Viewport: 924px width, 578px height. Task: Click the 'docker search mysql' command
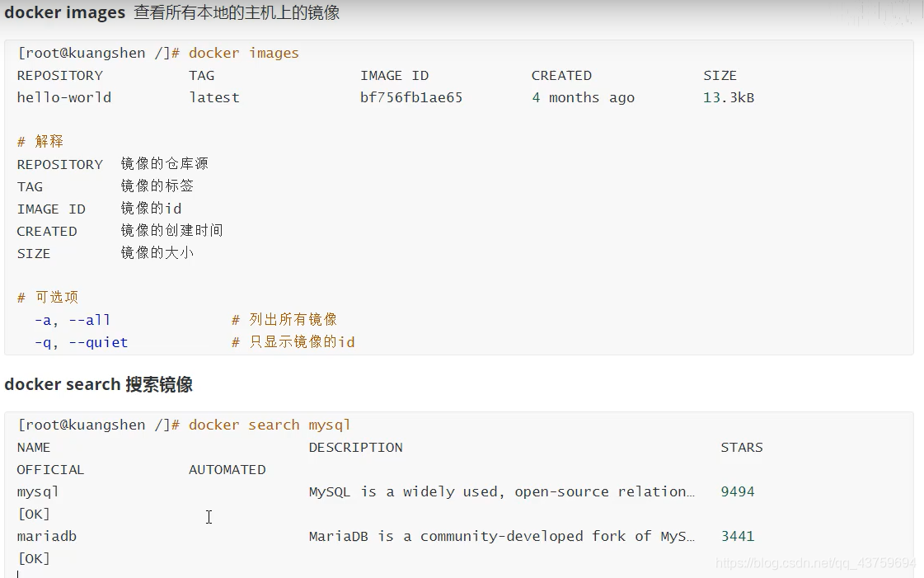(270, 425)
